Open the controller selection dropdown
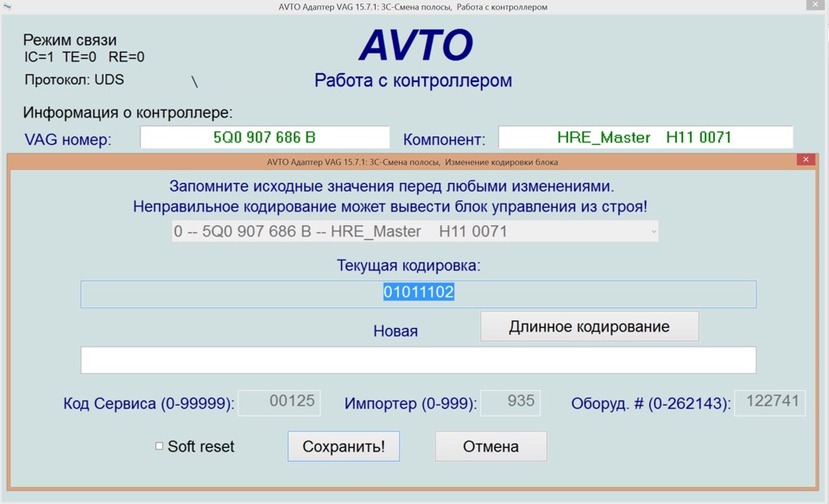This screenshot has height=504, width=829. pyautogui.click(x=415, y=231)
